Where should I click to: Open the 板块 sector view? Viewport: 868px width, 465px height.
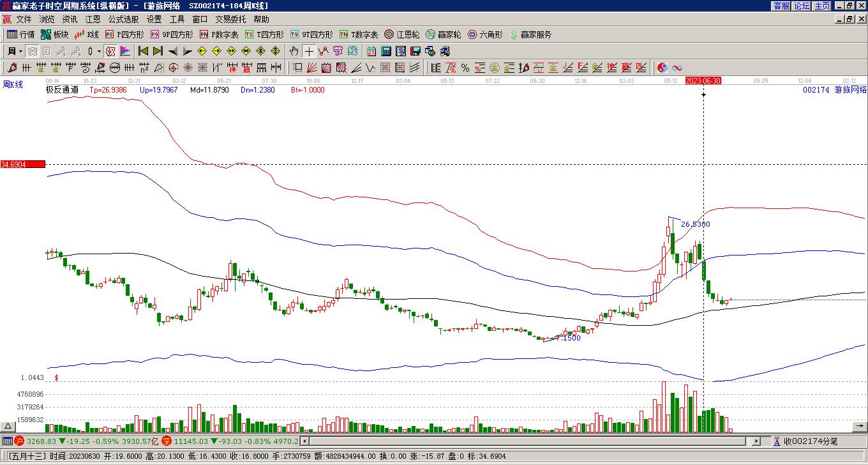click(x=55, y=34)
